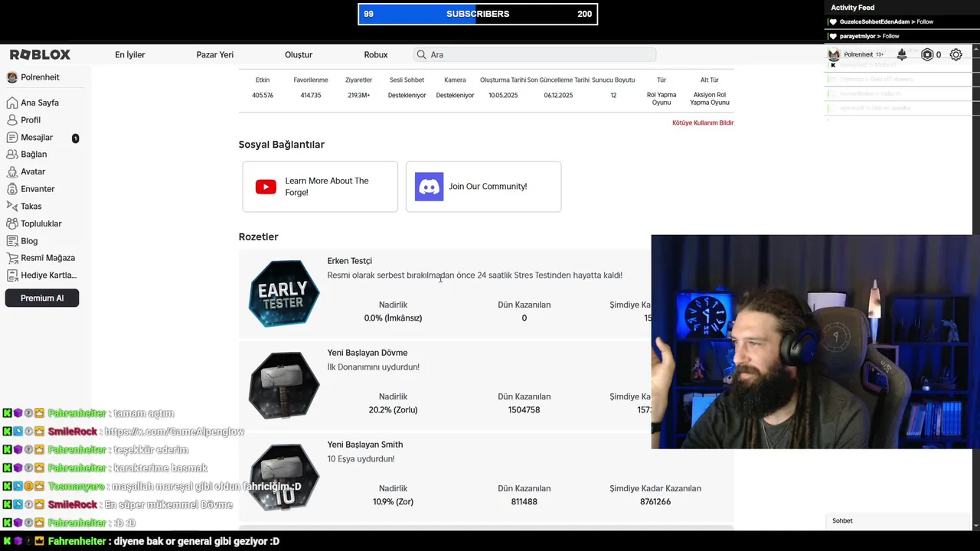This screenshot has width=980, height=551.
Task: Click the streamer webcam overlay
Action: tap(815, 341)
